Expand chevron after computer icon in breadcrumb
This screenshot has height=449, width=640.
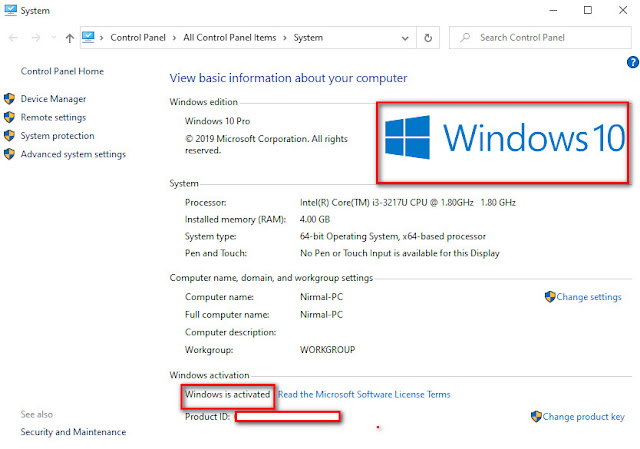(101, 38)
